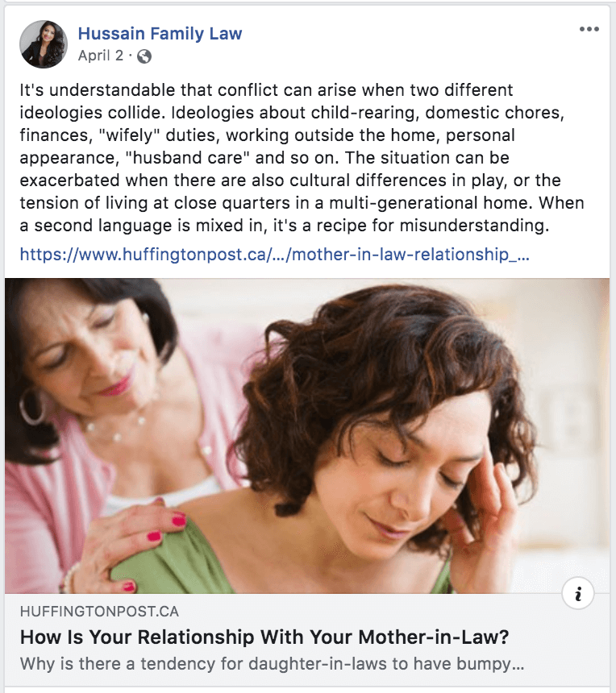Click the Hussain Family Law profile picture

[x=44, y=44]
